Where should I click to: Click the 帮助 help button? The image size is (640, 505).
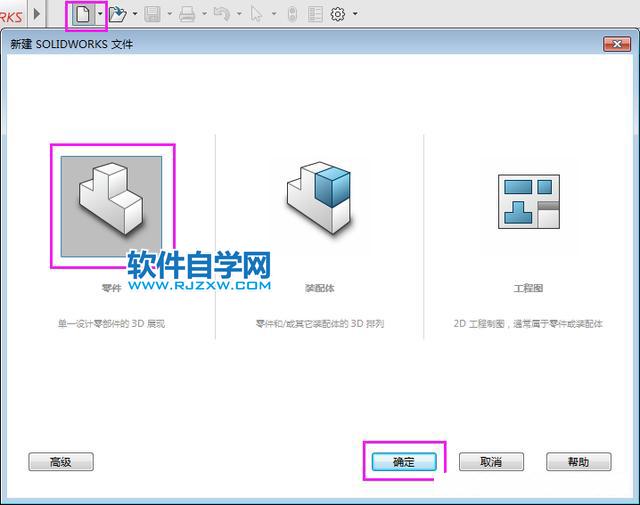pos(579,462)
